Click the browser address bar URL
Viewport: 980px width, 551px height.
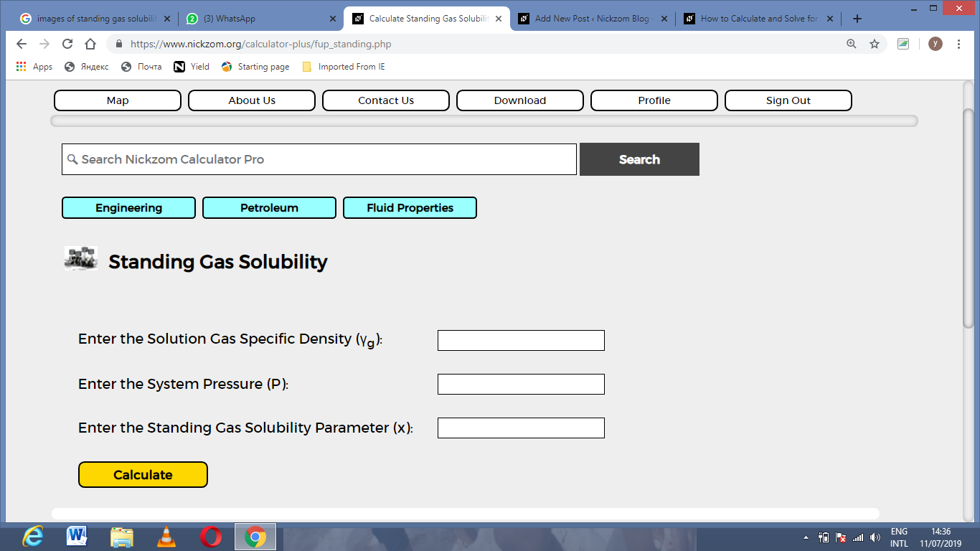click(x=261, y=44)
